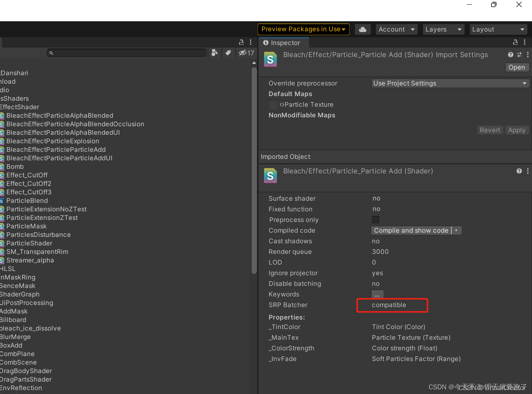Click the help icon on shader import settings

(510, 55)
